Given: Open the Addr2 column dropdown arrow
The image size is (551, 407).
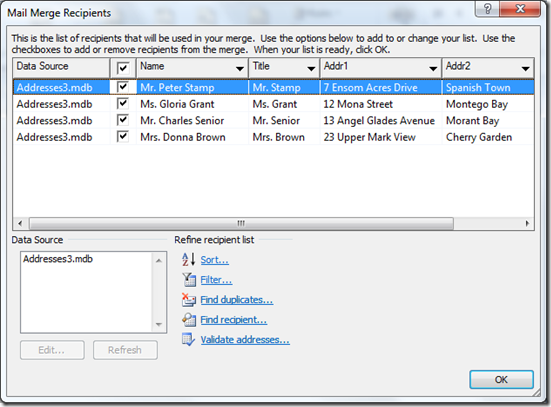Looking at the screenshot, I should [525, 69].
